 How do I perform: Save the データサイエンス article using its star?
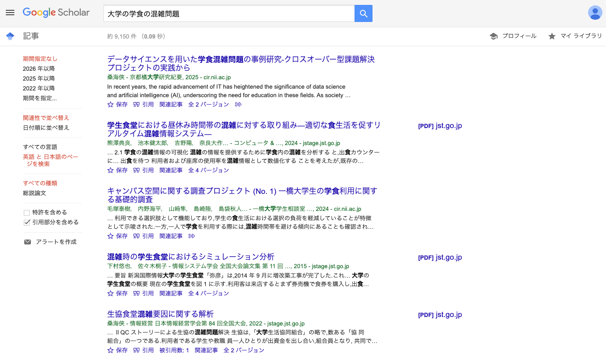click(111, 104)
